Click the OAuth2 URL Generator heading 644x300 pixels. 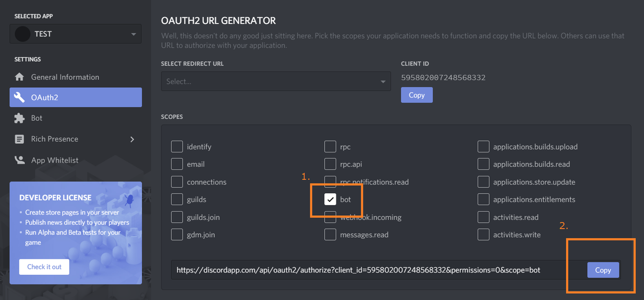[218, 21]
